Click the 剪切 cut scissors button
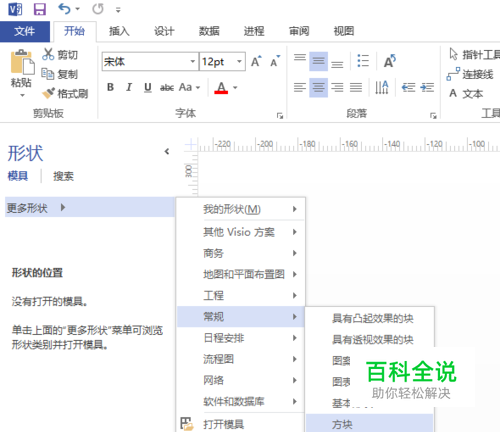500x432 pixels. click(60, 54)
